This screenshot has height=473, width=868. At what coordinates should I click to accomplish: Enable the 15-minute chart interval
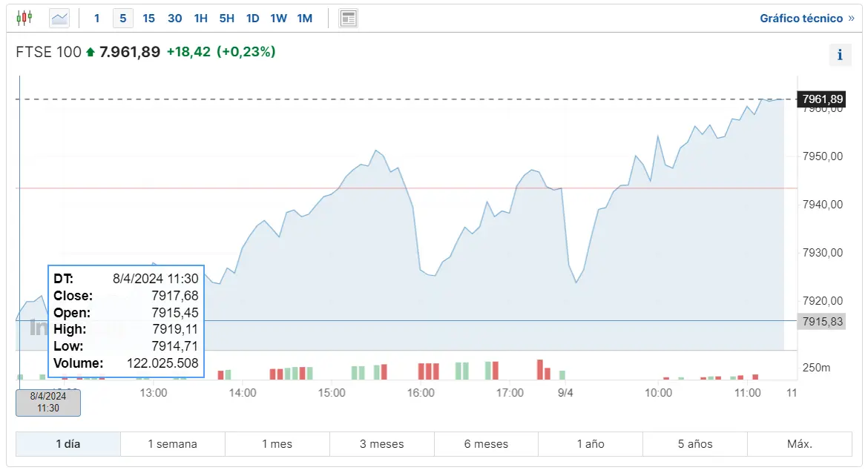(x=148, y=18)
